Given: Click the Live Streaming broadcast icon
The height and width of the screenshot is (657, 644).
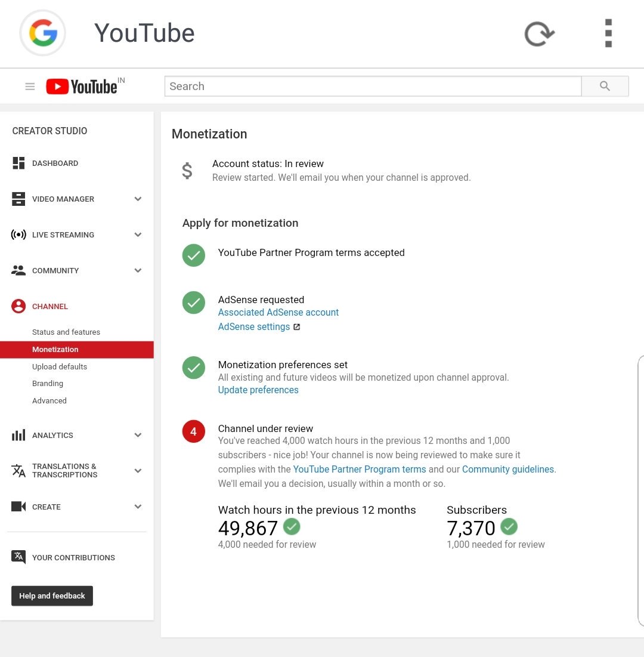Looking at the screenshot, I should pyautogui.click(x=18, y=235).
